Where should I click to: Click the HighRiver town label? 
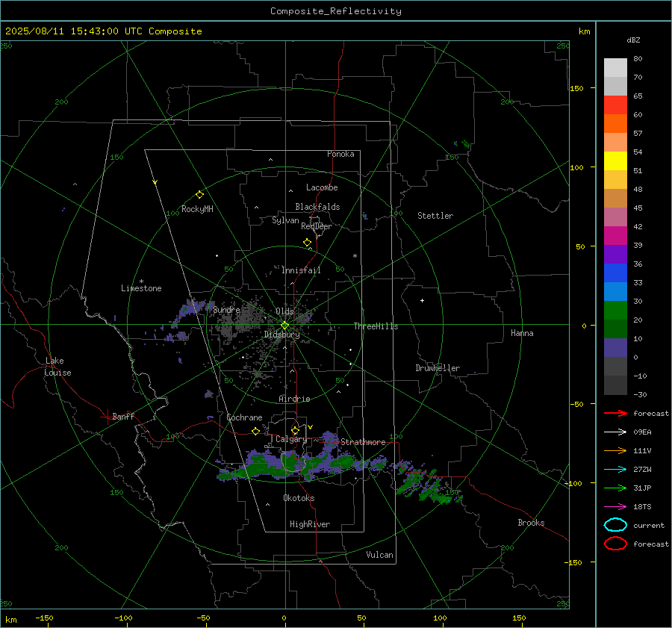[x=310, y=524]
